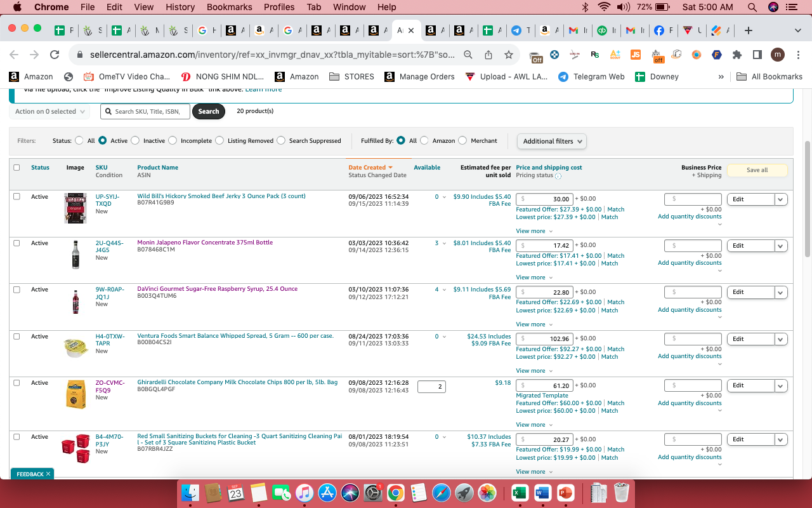This screenshot has height=508, width=812.
Task: Tick the select-all checkbox in table header
Action: click(x=16, y=168)
